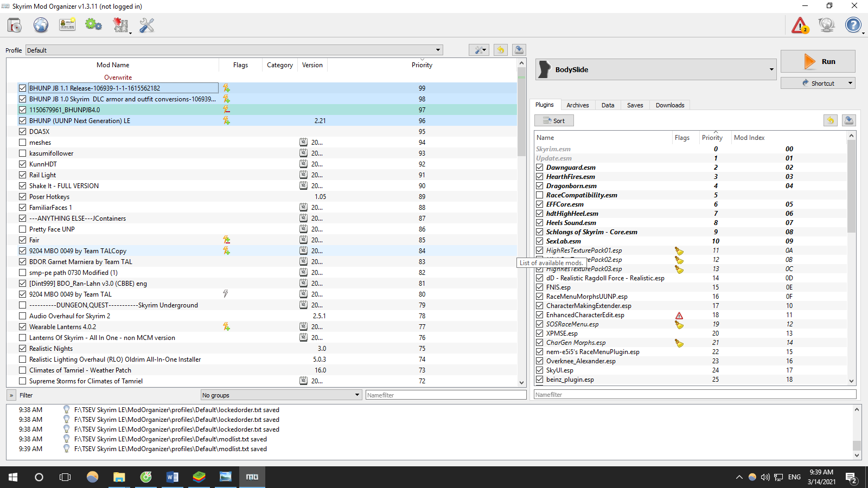The image size is (868, 488).
Task: Click the mod list vertical scrollbar
Action: pos(521,222)
